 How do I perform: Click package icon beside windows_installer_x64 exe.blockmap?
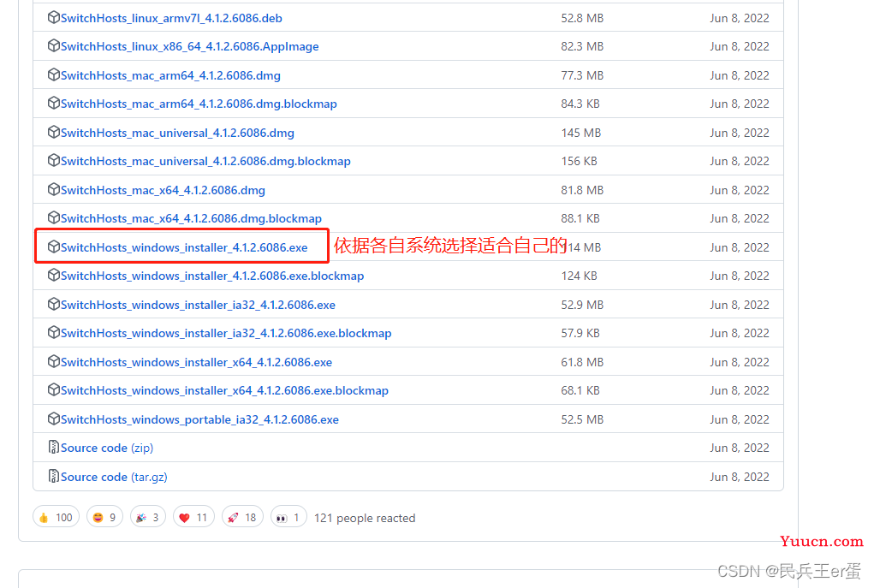[x=54, y=389]
